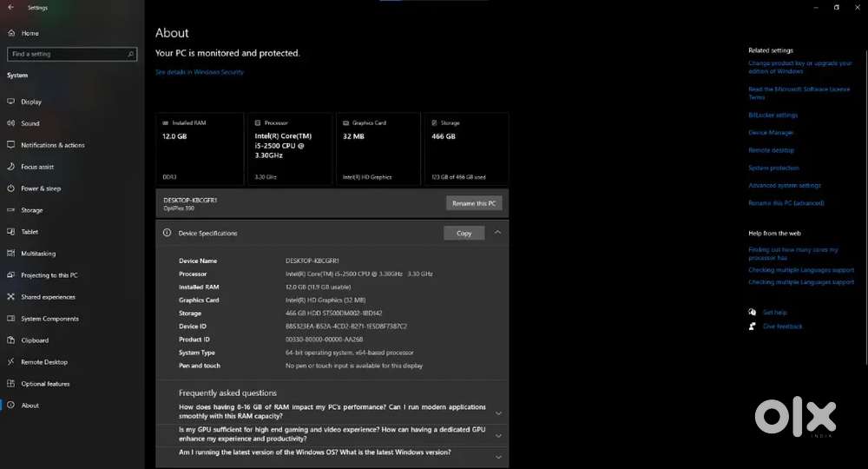868x469 pixels.
Task: Open Rename this PC (advanced) link
Action: [x=786, y=203]
